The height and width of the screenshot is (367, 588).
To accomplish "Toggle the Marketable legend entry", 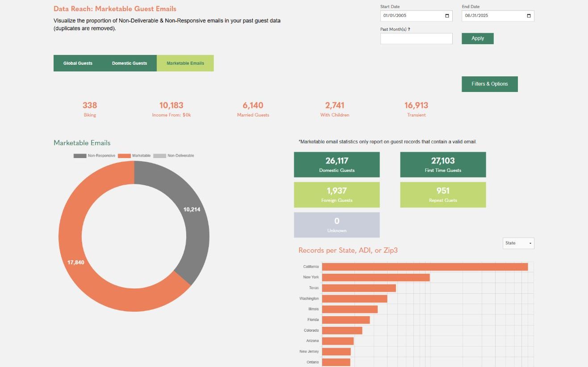I will coord(134,156).
